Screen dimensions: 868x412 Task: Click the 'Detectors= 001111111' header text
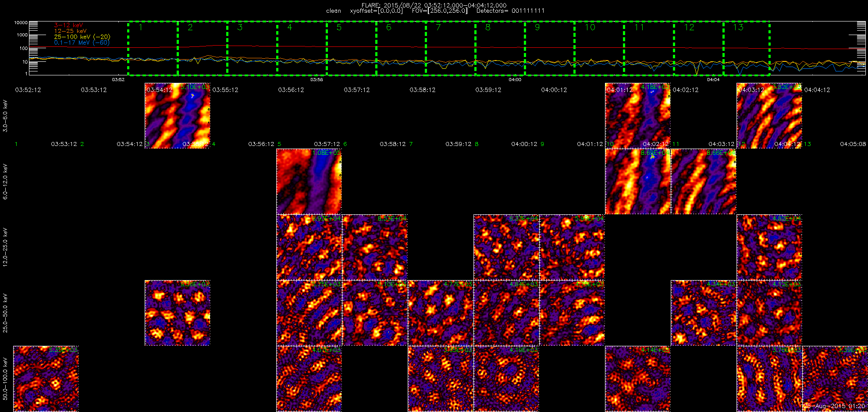point(510,11)
